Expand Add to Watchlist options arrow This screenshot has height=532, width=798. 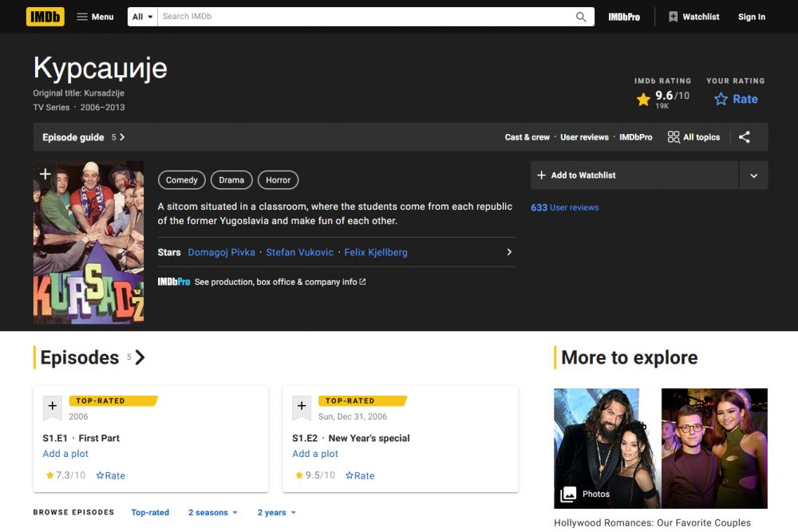753,175
